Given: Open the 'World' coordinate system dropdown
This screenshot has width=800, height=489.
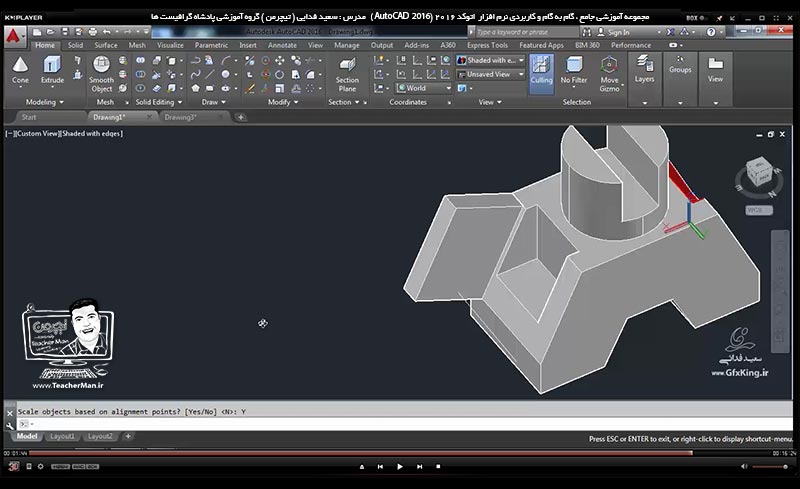Looking at the screenshot, I should tap(424, 88).
